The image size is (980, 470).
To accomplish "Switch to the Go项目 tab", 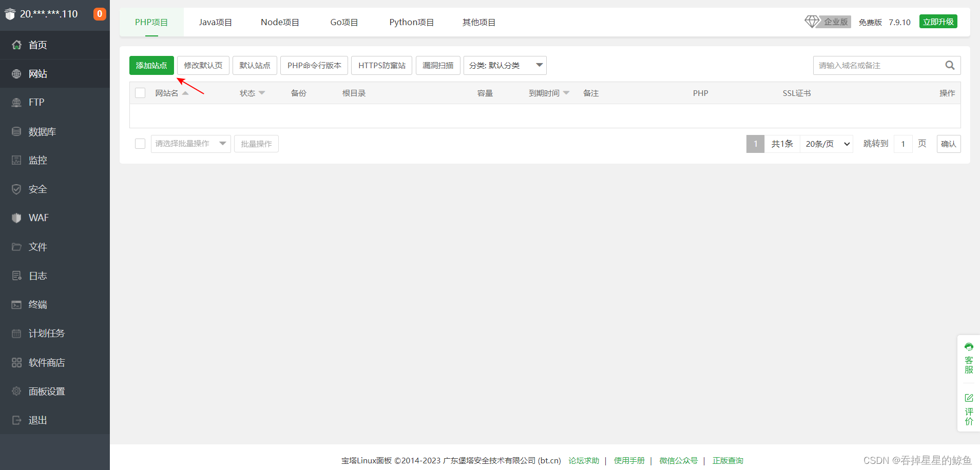I will (344, 22).
